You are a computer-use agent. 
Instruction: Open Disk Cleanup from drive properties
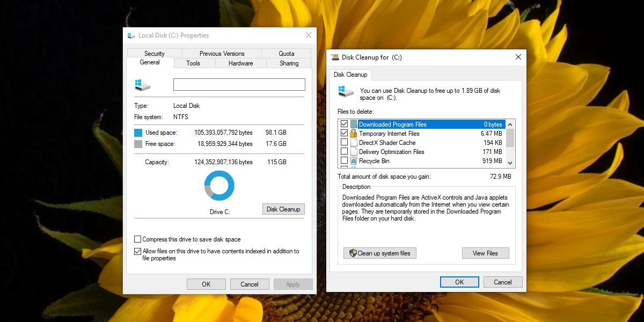(283, 209)
